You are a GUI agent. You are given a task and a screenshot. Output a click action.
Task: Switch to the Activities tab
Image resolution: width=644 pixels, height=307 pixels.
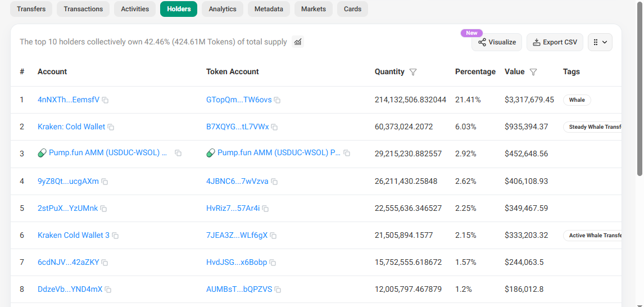[x=135, y=8]
